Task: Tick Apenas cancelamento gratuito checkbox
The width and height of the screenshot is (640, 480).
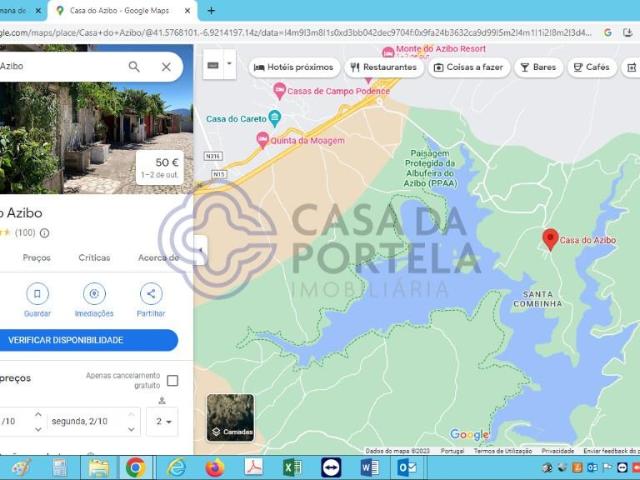Action: coord(173,381)
